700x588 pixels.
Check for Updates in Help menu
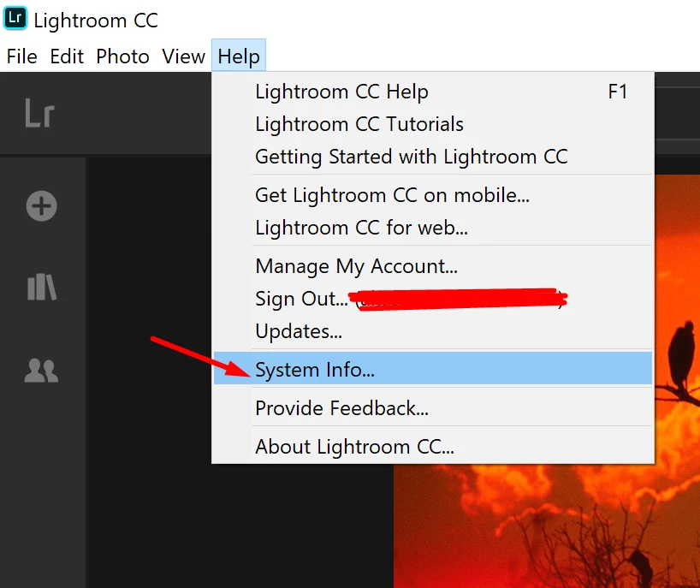tap(433, 331)
